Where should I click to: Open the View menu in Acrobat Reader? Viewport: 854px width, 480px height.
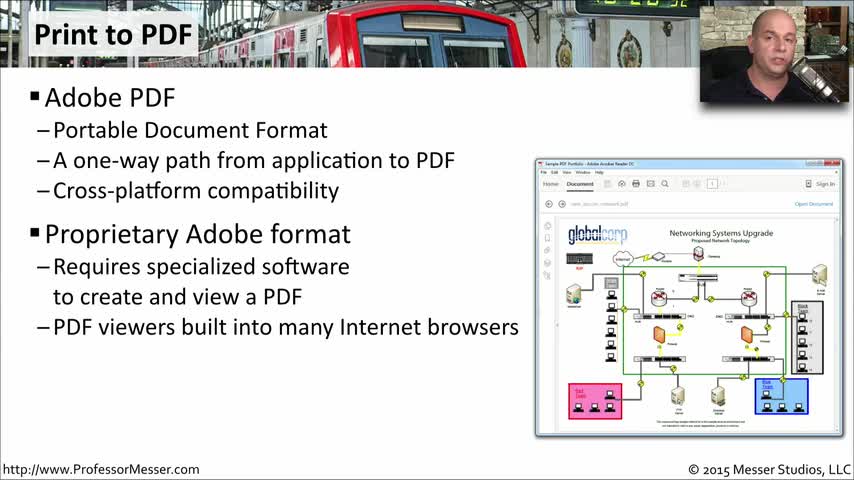pos(567,172)
